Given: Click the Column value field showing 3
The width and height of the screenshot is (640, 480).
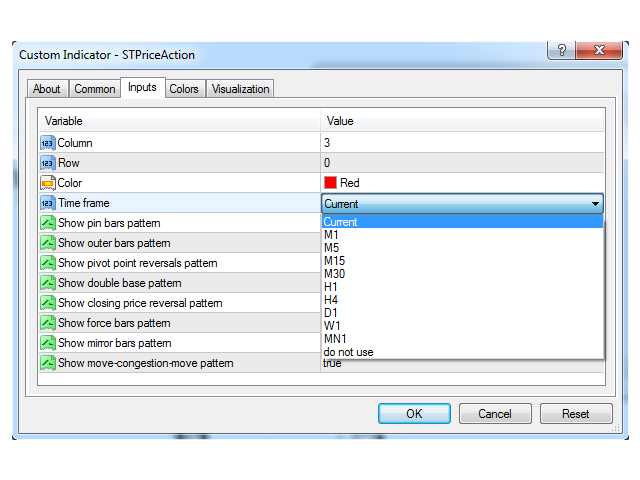Looking at the screenshot, I should [x=460, y=143].
